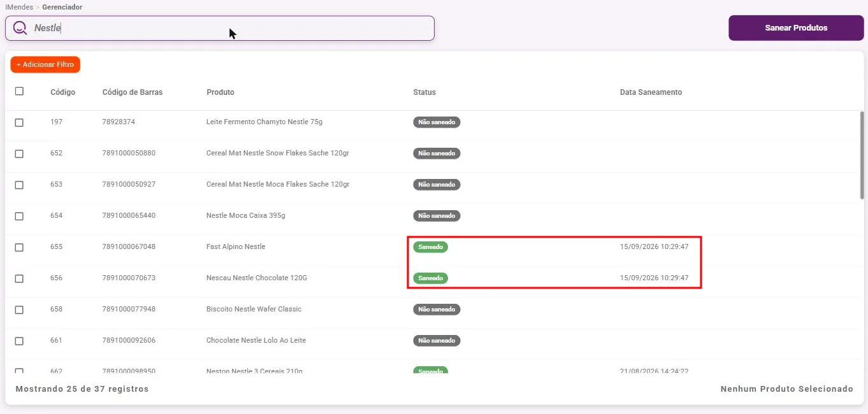
Task: Click Leite Fermento Chamyto Nestle 75g
Action: (x=264, y=122)
